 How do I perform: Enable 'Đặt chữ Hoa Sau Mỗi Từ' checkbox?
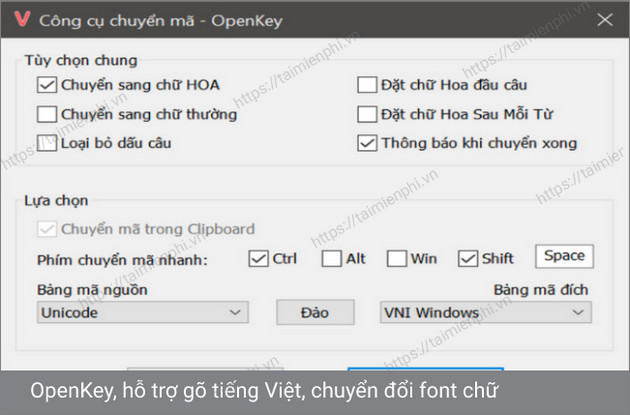coord(367,114)
